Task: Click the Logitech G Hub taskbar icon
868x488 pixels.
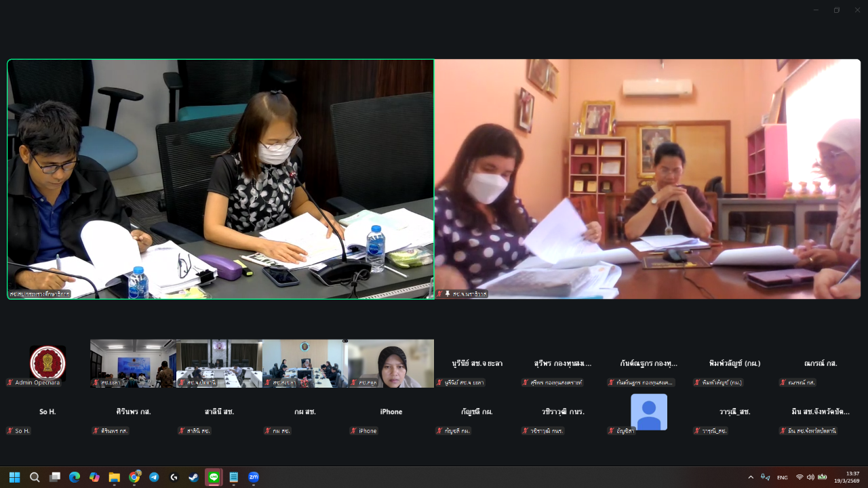Action: 174,477
